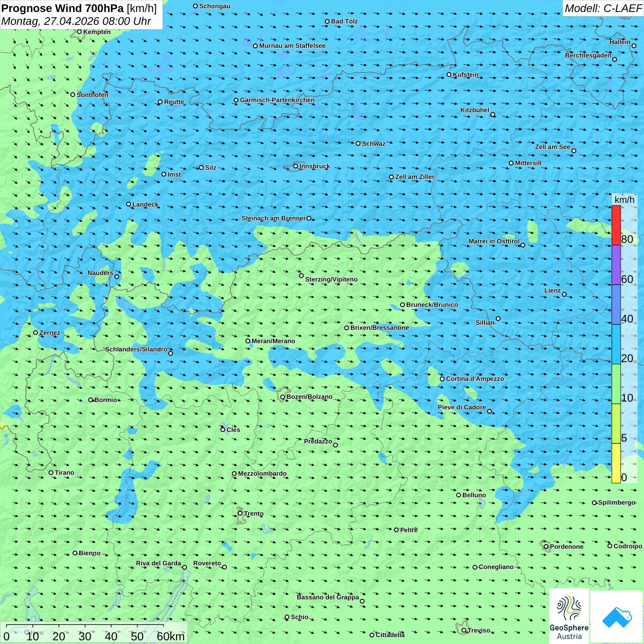Viewport: 644px width, 644px height.
Task: Click the Cles town marker
Action: coord(223,430)
